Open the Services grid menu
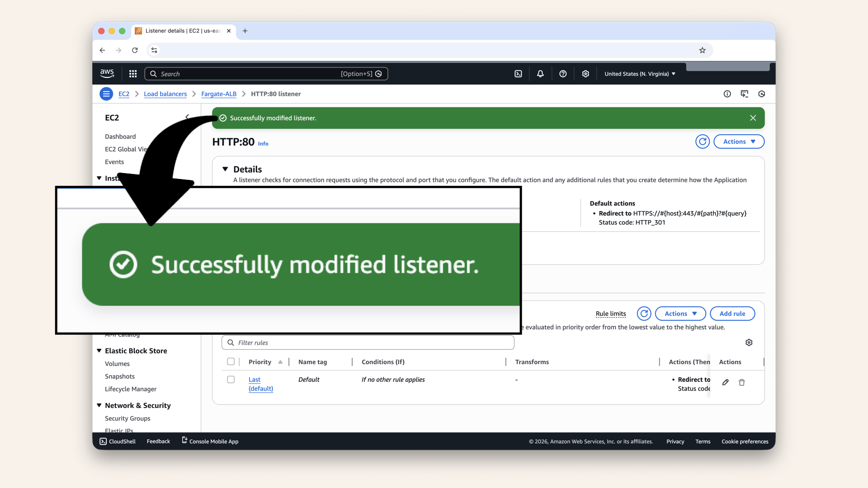The height and width of the screenshot is (488, 868). (x=132, y=74)
